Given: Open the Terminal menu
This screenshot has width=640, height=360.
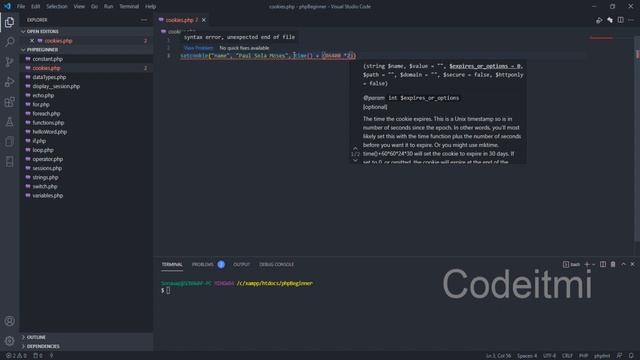Looking at the screenshot, I should [129, 7].
